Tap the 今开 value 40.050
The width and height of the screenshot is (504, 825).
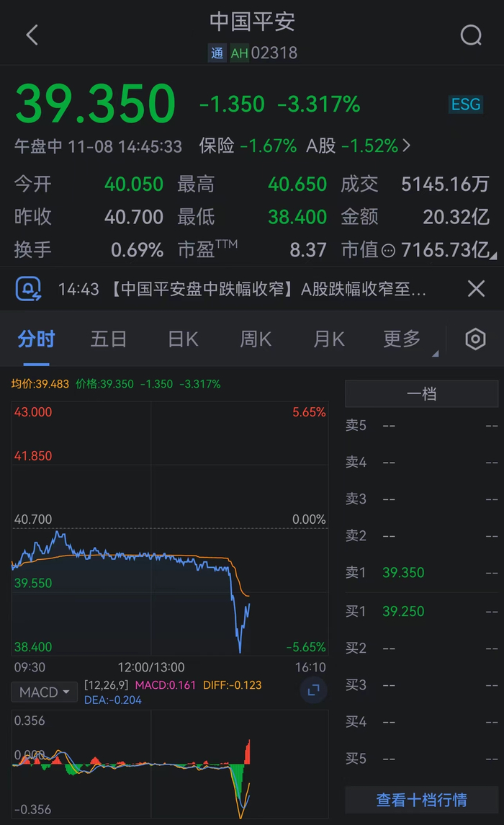click(133, 184)
